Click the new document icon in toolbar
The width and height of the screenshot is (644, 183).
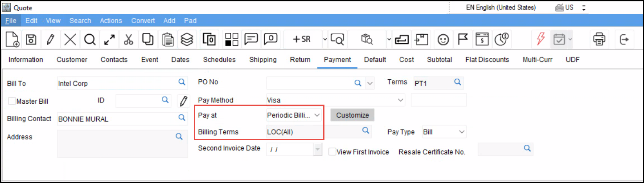pos(12,39)
